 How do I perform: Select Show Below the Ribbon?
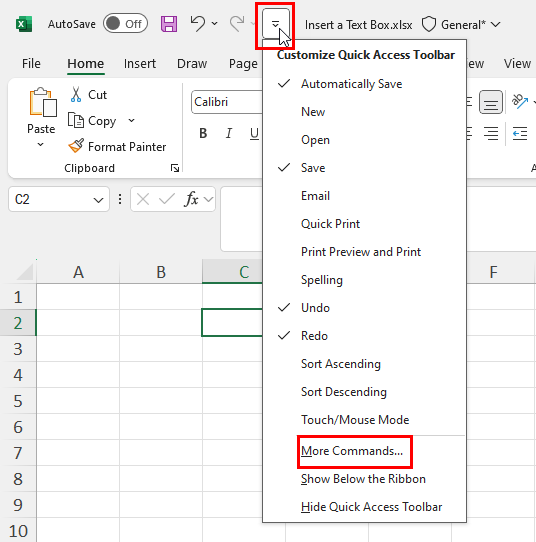(363, 479)
